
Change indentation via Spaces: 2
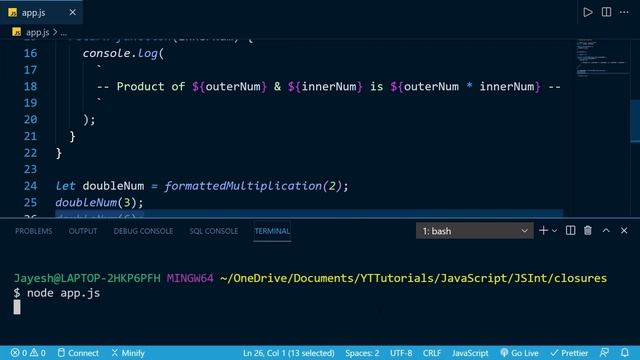(362, 353)
